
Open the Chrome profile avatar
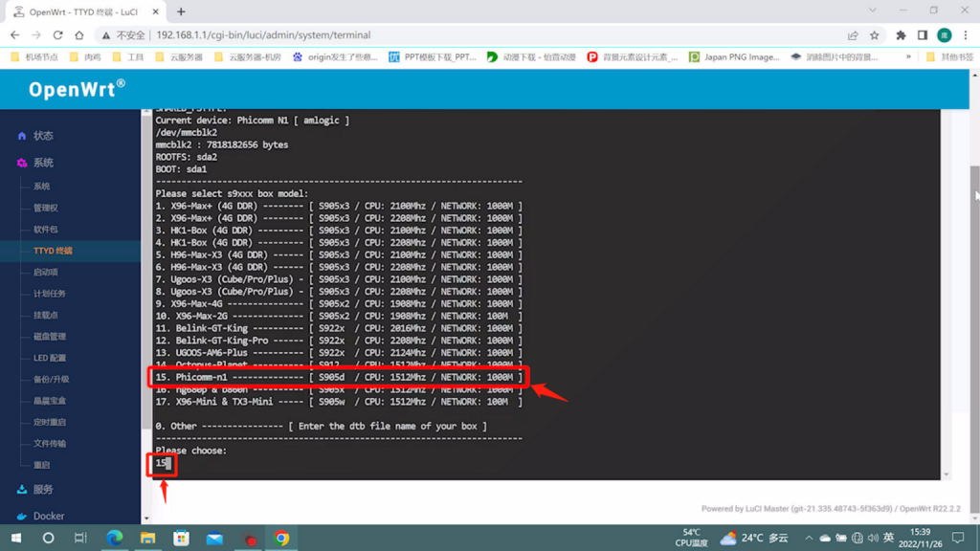(945, 35)
